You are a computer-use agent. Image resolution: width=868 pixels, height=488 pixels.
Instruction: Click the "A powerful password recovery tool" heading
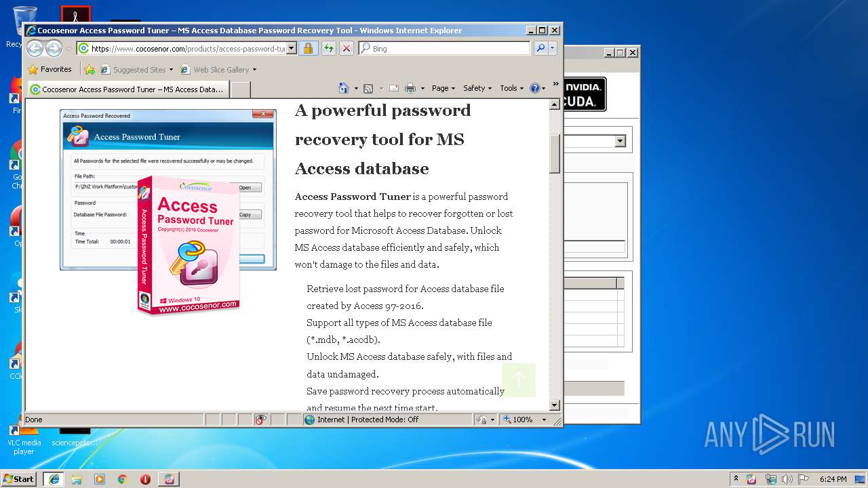[382, 139]
